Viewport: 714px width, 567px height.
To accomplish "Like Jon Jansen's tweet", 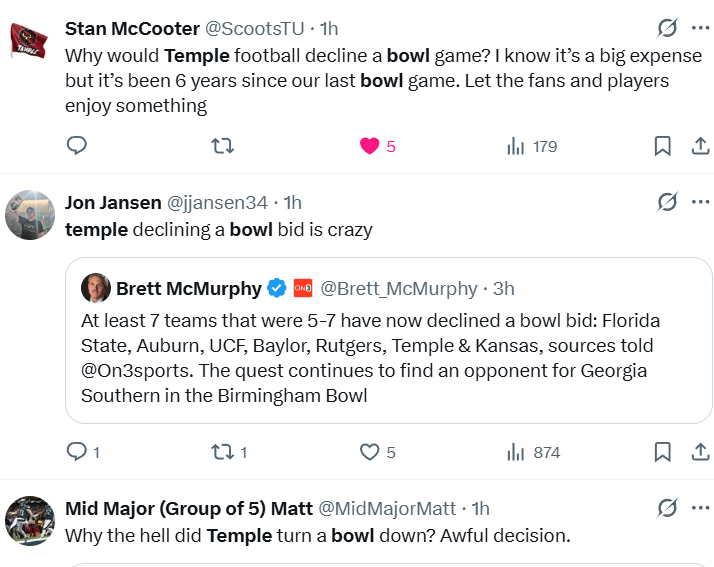I will 370,452.
